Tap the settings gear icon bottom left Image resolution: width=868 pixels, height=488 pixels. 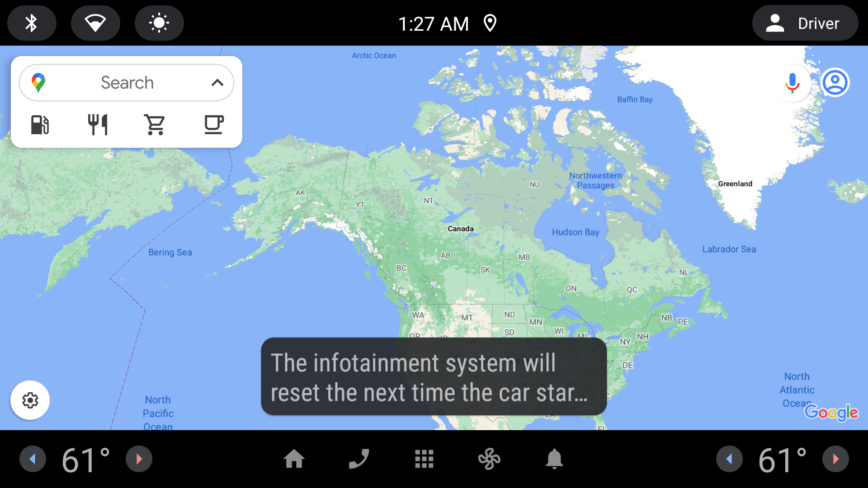pos(29,400)
